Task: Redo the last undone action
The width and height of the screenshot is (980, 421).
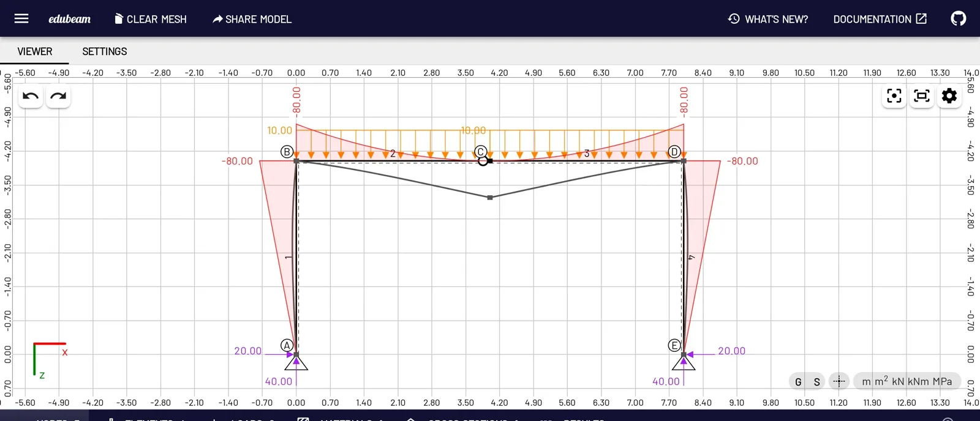Action: (58, 96)
